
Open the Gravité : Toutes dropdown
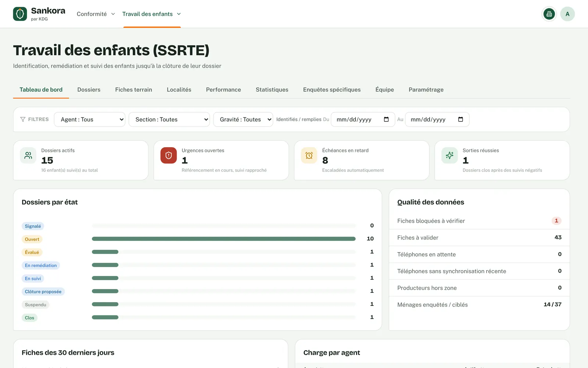click(x=243, y=119)
